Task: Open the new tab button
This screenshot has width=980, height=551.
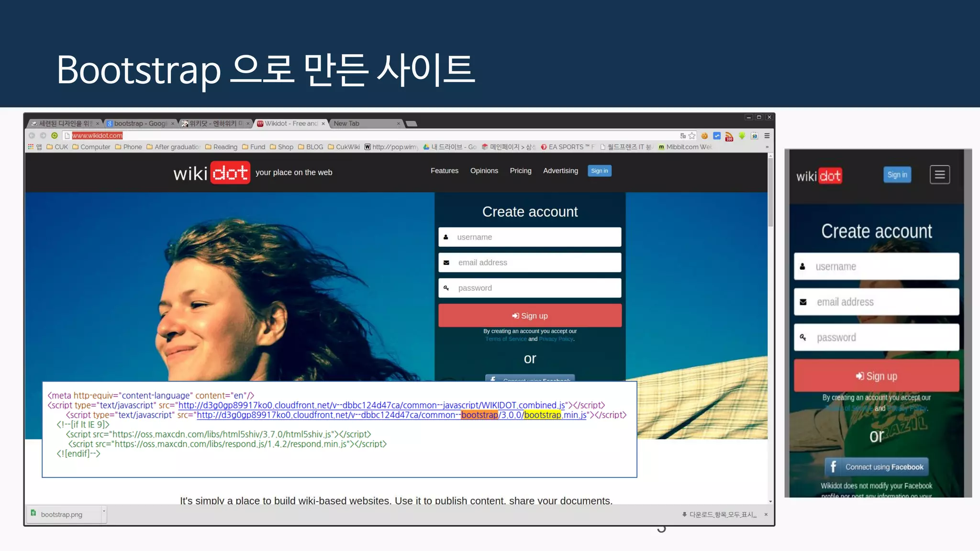Action: [x=412, y=124]
